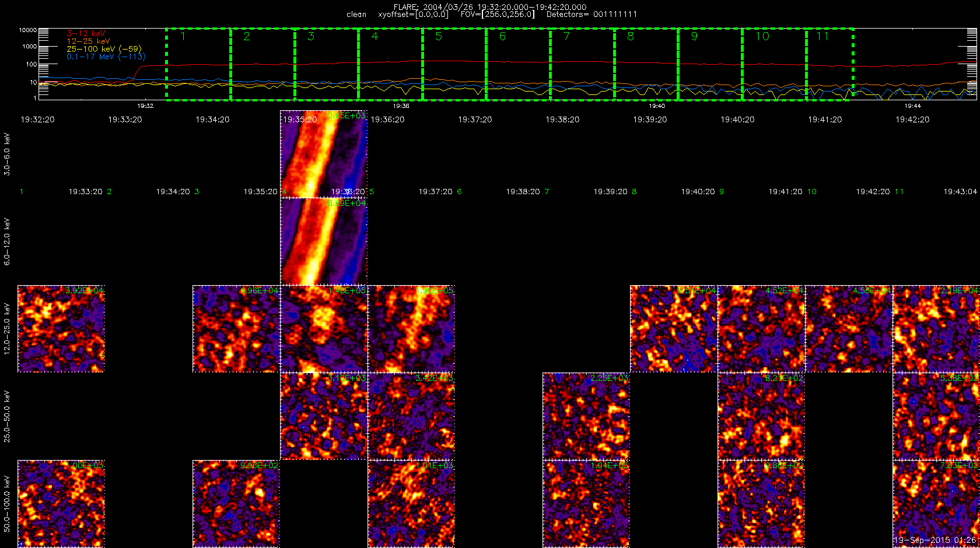Click the '50.0-100.0 keV' row label
This screenshot has width=980, height=548.
coord(7,504)
